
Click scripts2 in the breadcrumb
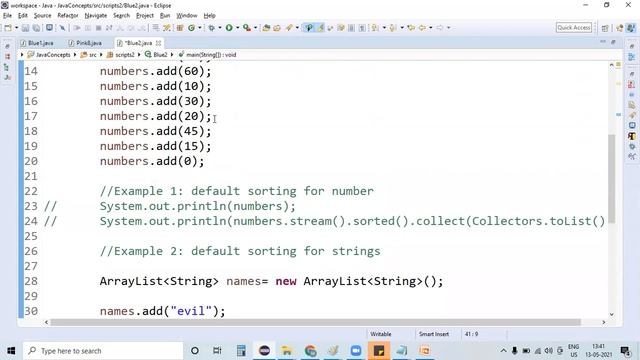pyautogui.click(x=124, y=55)
